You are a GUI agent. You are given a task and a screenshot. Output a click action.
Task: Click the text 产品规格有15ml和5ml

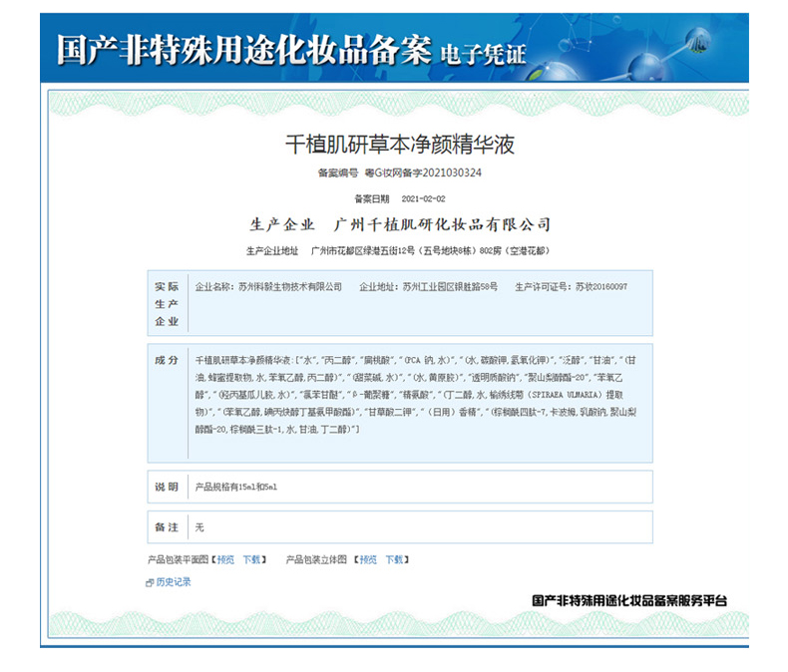coord(235,487)
